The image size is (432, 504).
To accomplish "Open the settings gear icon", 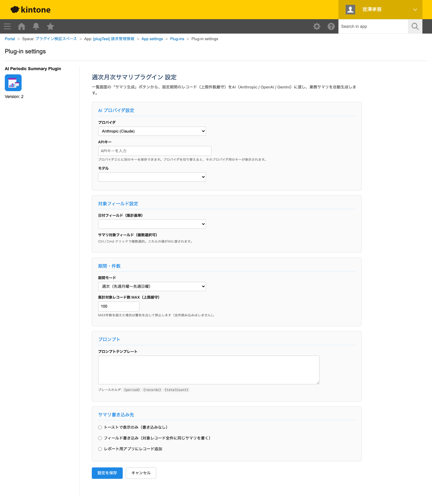I will click(x=317, y=26).
